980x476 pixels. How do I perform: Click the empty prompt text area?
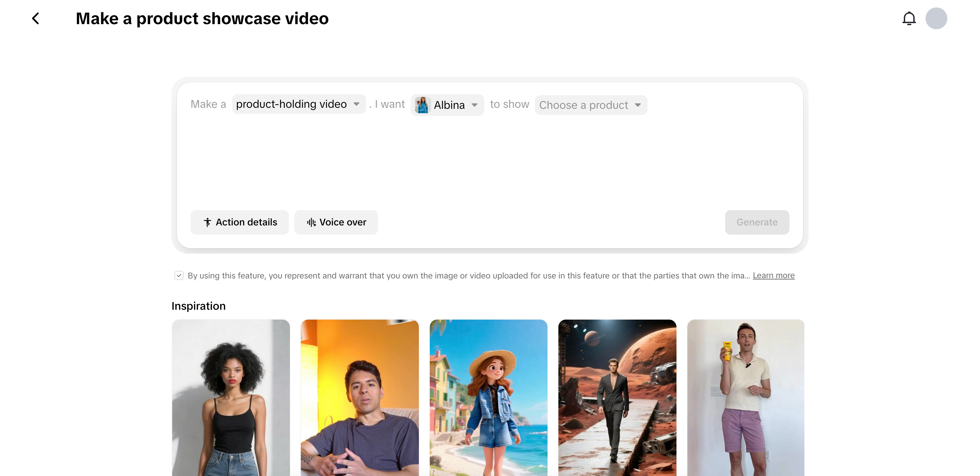coord(490,160)
